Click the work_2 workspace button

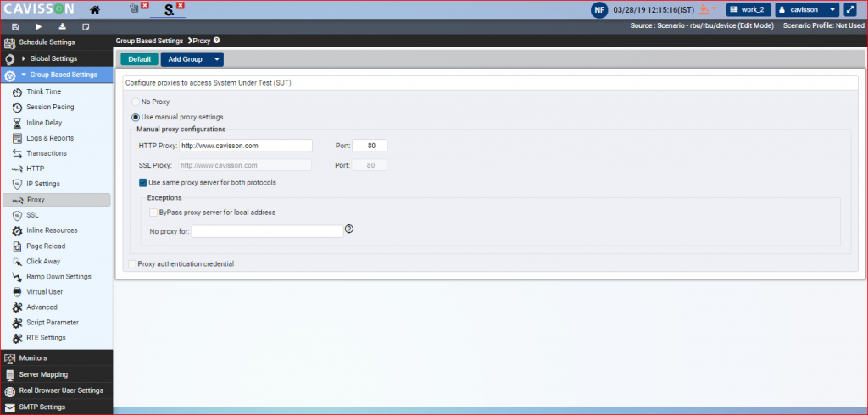[748, 9]
